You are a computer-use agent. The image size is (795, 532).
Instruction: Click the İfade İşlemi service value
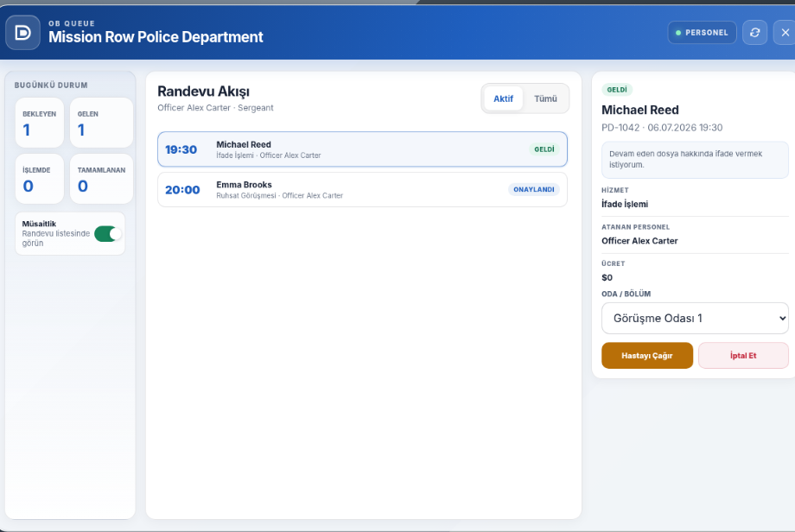(625, 204)
